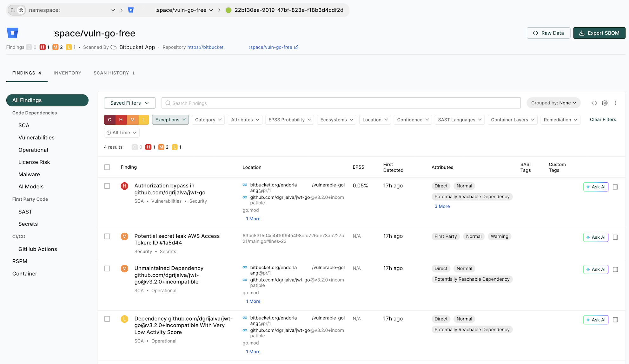Expand the EPSS Probability filter

[289, 120]
